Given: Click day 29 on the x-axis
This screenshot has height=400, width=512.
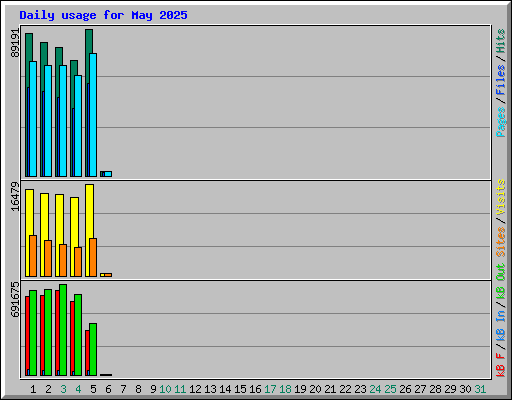Looking at the screenshot, I should (x=450, y=389).
